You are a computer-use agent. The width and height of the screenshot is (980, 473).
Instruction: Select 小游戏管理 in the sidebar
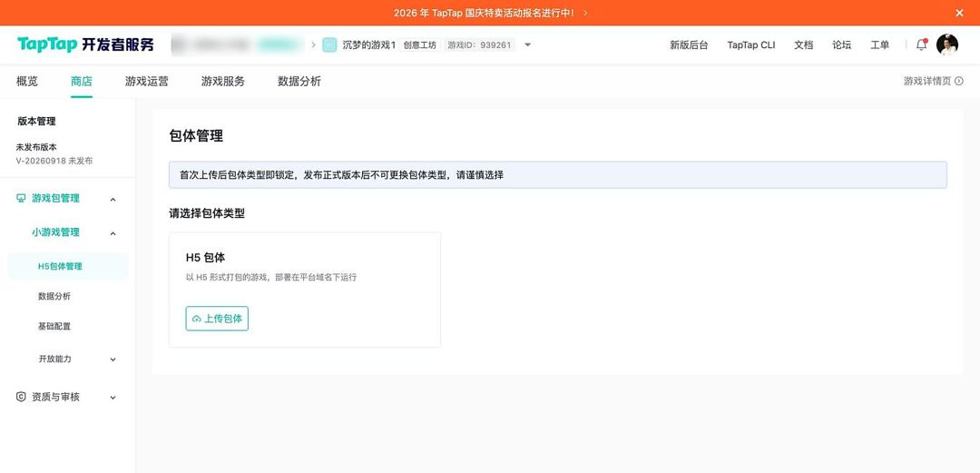coord(55,232)
